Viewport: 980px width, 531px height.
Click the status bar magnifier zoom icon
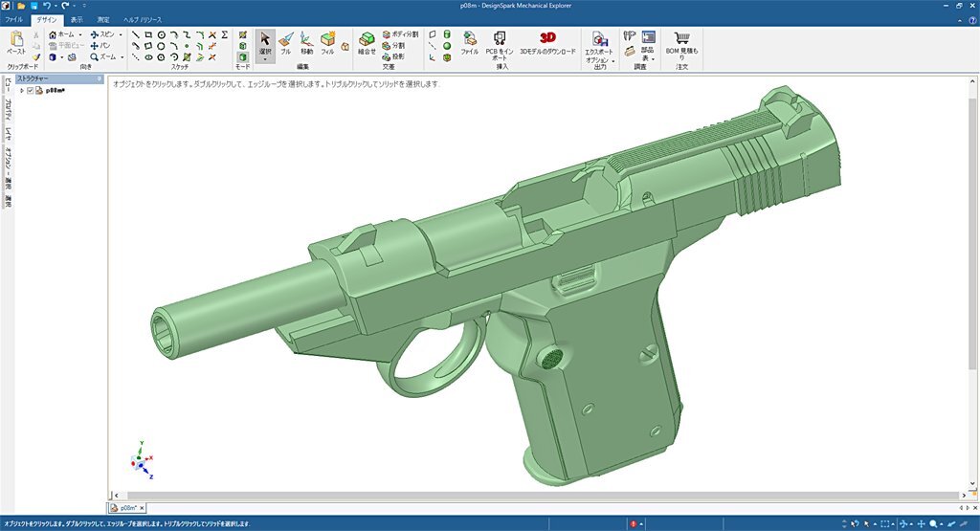tap(933, 524)
